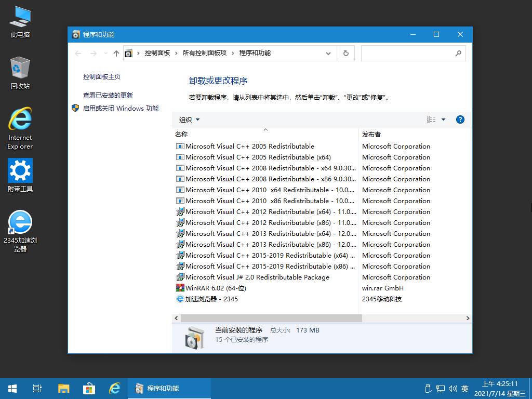Click the Visual J# 2.0 installer icon
This screenshot has width=532, height=399.
pos(180,277)
